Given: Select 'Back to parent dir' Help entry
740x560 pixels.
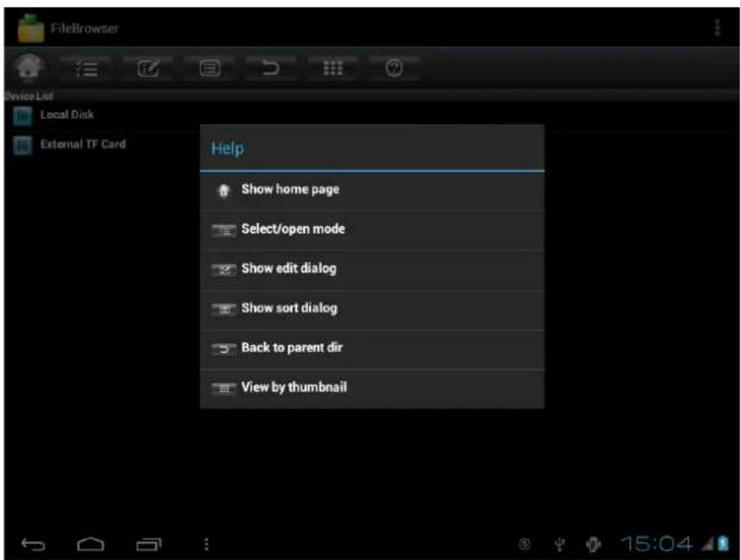Looking at the screenshot, I should pyautogui.click(x=373, y=349).
